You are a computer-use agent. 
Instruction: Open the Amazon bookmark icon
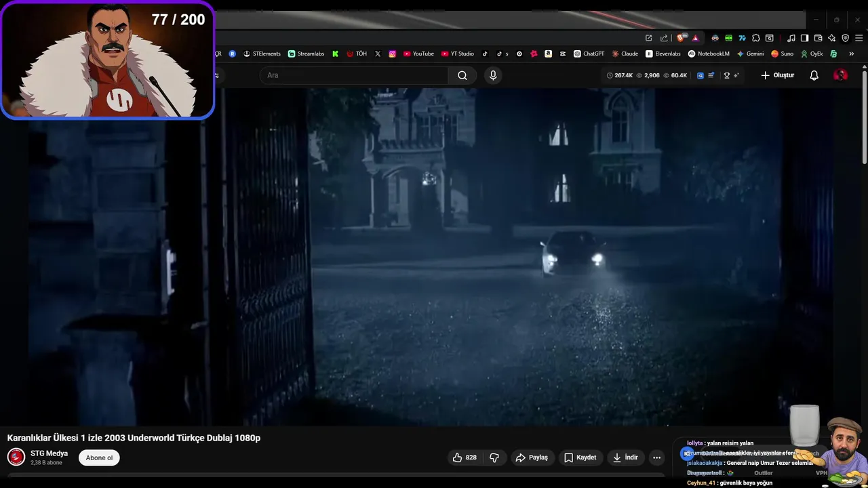(x=548, y=54)
